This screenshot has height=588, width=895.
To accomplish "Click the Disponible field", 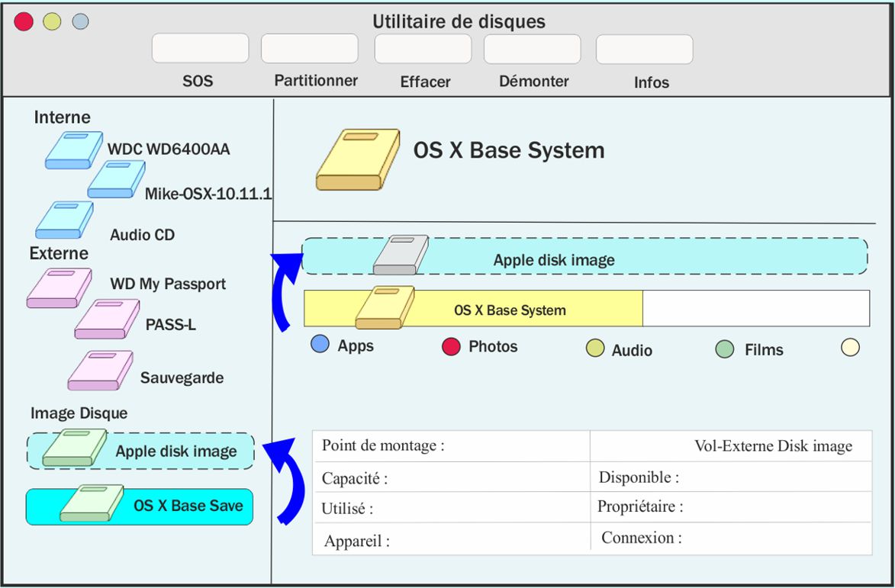I will point(731,477).
